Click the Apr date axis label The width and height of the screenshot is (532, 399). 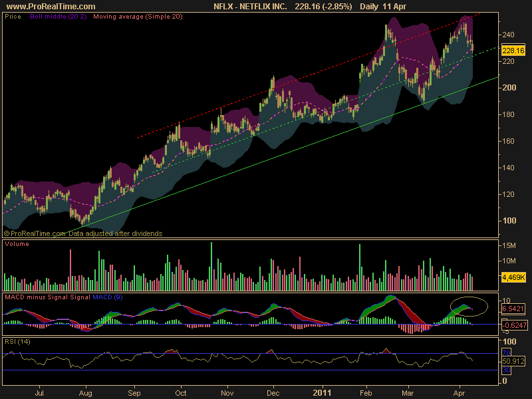coord(459,393)
